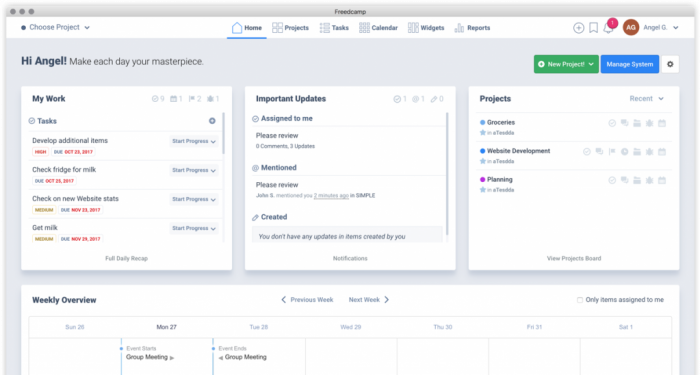This screenshot has width=700, height=375.
Task: Open Start Progress dropdown for Get milk
Action: pos(194,228)
